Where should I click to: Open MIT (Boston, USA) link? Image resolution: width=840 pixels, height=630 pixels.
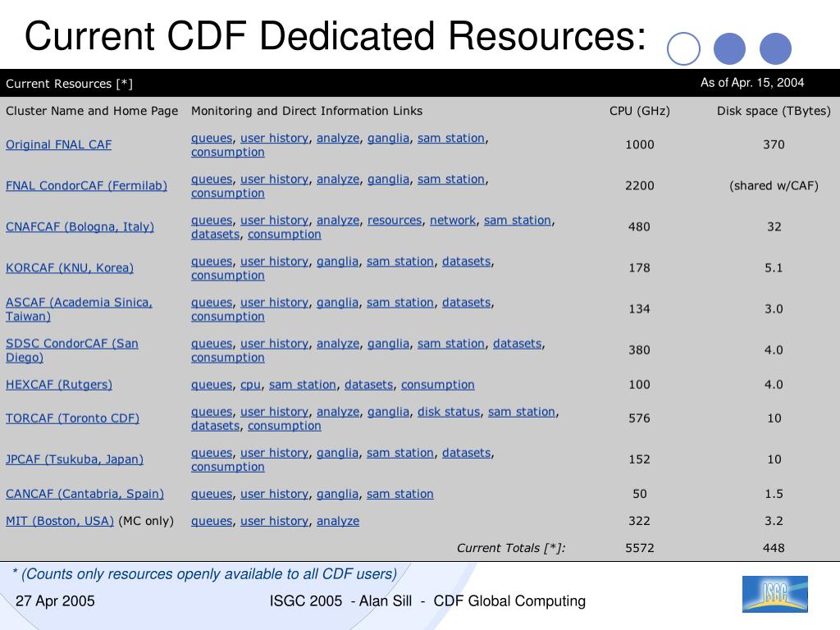[59, 521]
